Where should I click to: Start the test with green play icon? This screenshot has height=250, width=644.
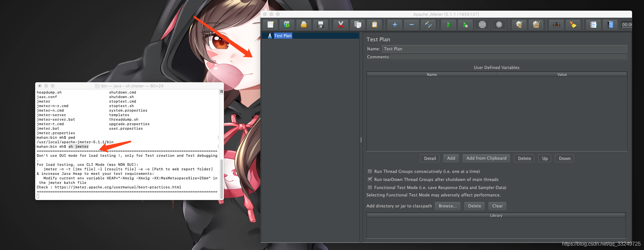[x=448, y=25]
